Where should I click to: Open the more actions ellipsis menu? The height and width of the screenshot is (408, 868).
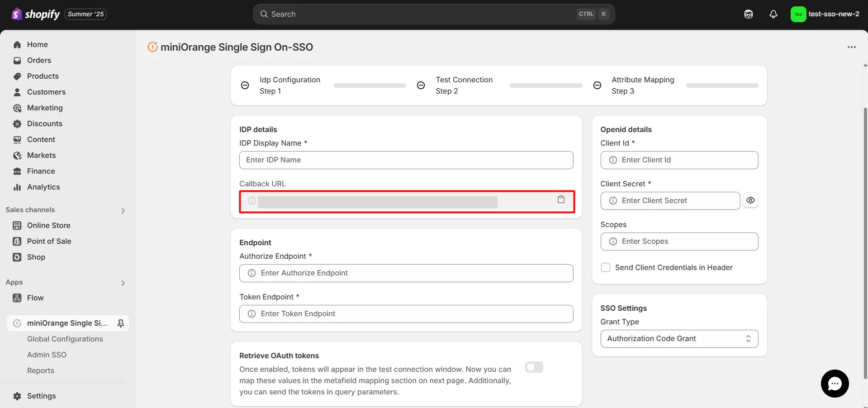click(851, 47)
